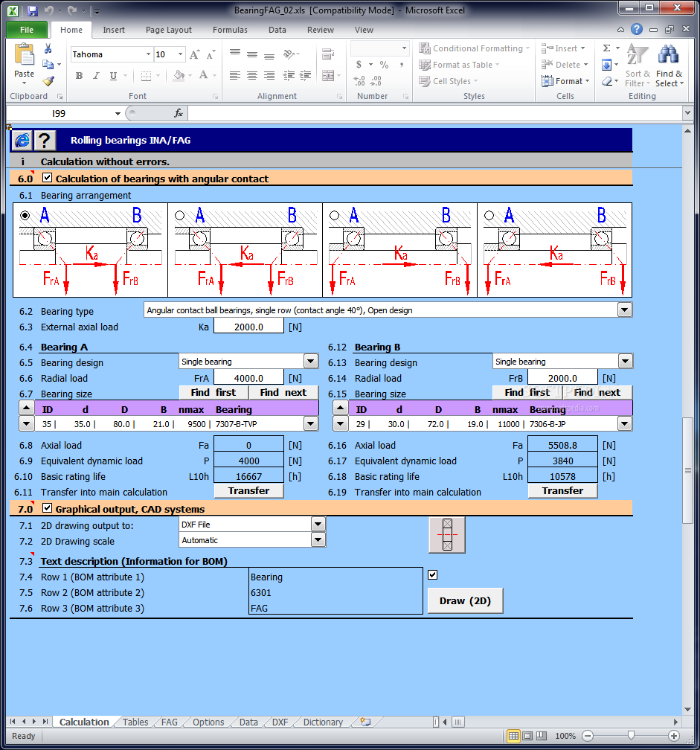The height and width of the screenshot is (750, 700).
Task: Open the 2D Drawing scale Automatic dropdown
Action: click(x=318, y=540)
